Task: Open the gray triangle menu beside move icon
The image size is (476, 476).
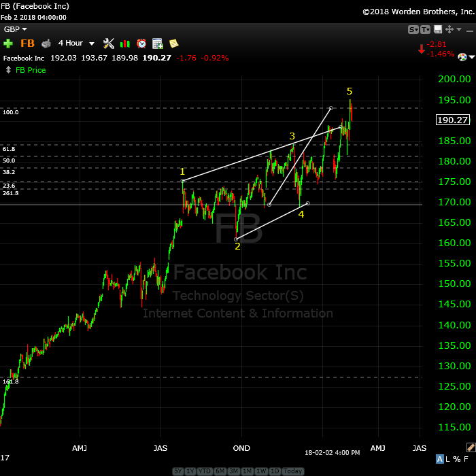Action: click(x=459, y=29)
